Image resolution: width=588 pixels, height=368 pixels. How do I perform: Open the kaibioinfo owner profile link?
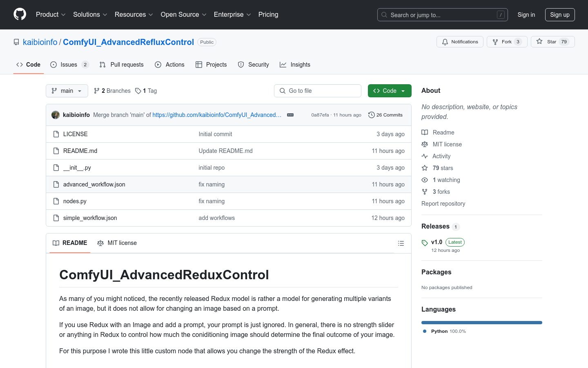40,42
